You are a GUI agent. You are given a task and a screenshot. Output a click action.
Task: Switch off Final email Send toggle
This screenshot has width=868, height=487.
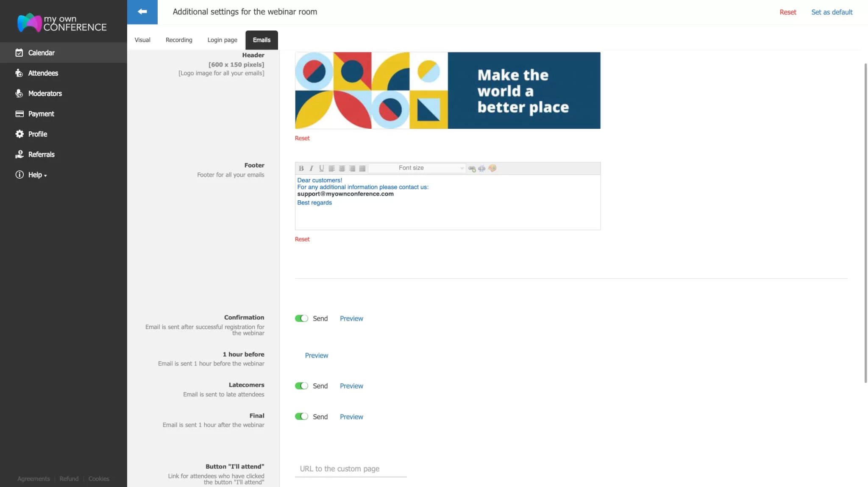click(x=301, y=417)
